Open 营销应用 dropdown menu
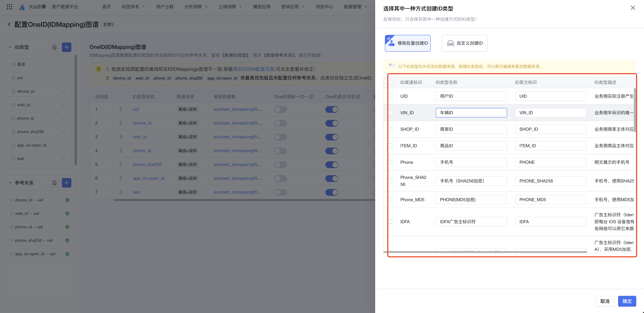The image size is (644, 313). [293, 7]
